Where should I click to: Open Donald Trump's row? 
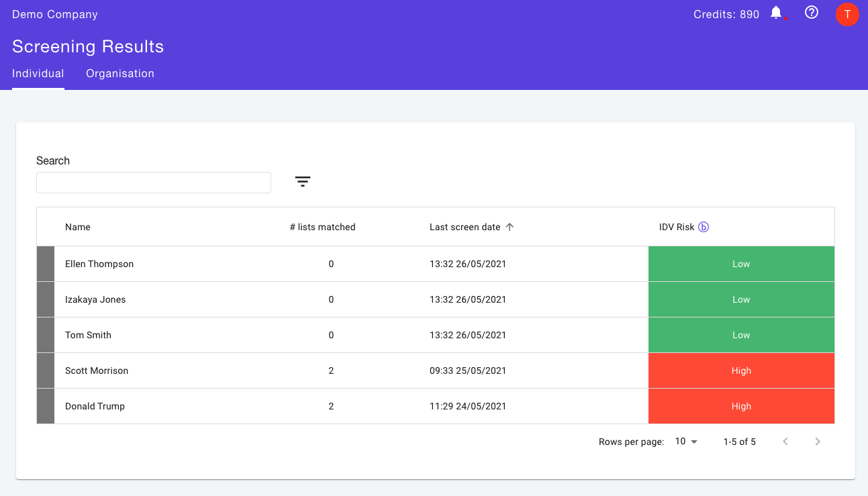click(x=436, y=406)
